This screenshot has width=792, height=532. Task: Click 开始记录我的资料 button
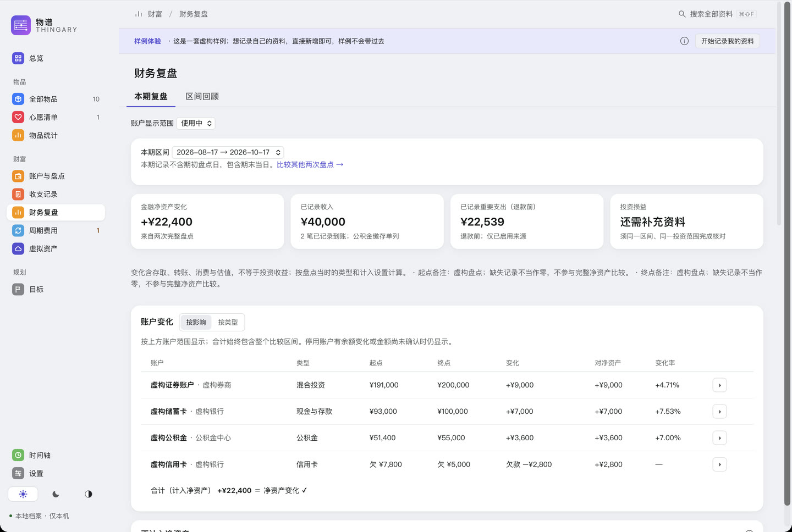pos(728,41)
